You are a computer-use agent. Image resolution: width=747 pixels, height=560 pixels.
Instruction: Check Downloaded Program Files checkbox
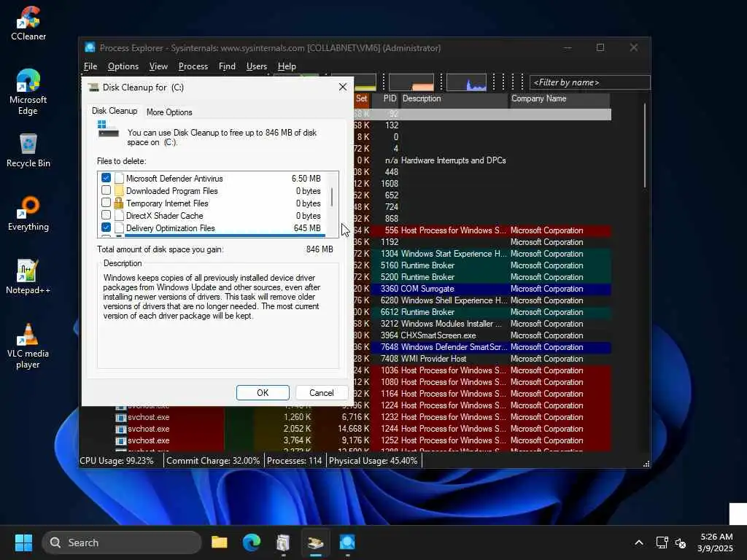pos(107,190)
